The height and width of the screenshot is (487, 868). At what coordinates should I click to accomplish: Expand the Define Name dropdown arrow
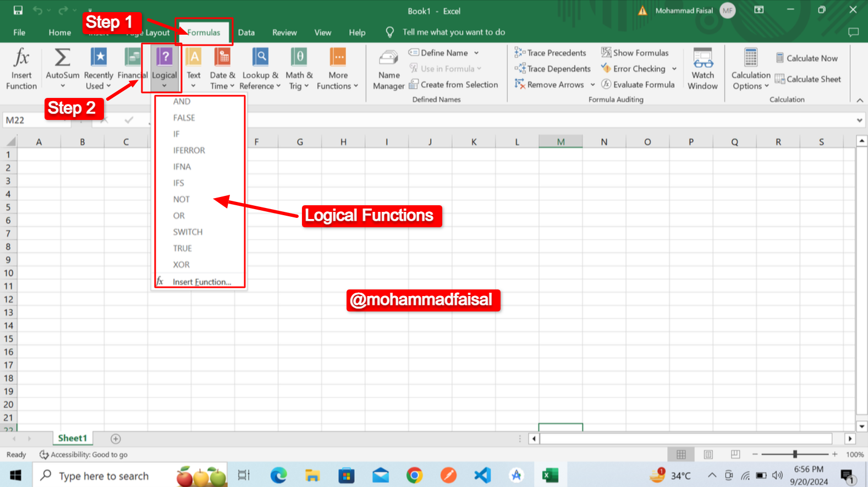(x=476, y=53)
